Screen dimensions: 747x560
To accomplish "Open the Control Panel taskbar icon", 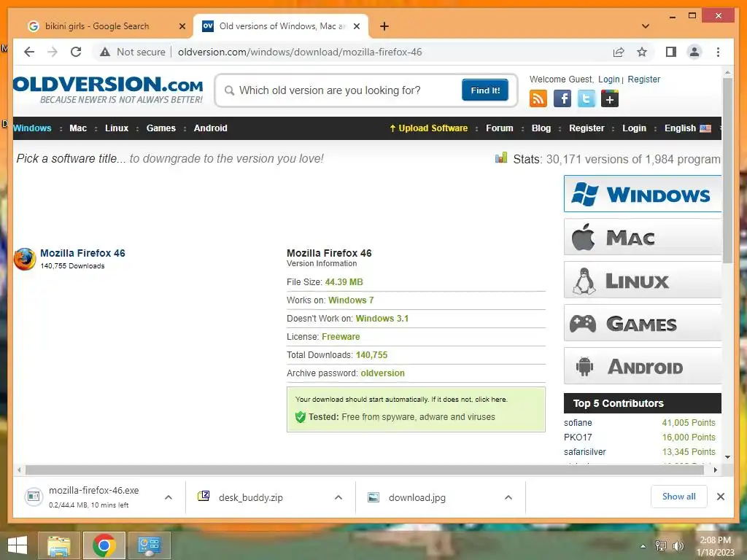I will tap(149, 545).
